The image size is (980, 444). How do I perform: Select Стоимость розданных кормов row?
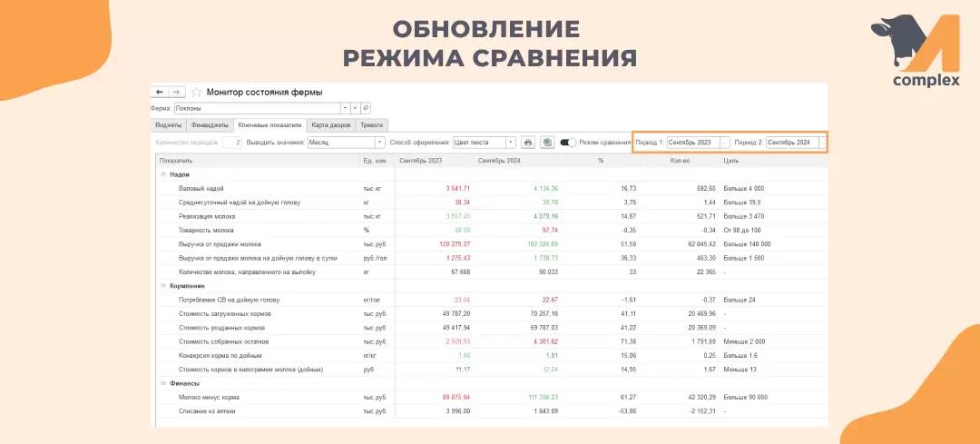pos(492,328)
